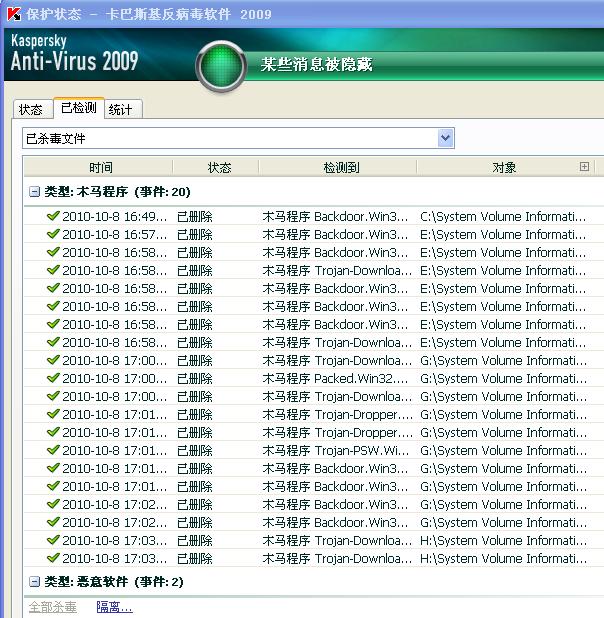
Task: Select the "木马程序 Trojan-PSW.Wi..." detection cell
Action: (336, 450)
